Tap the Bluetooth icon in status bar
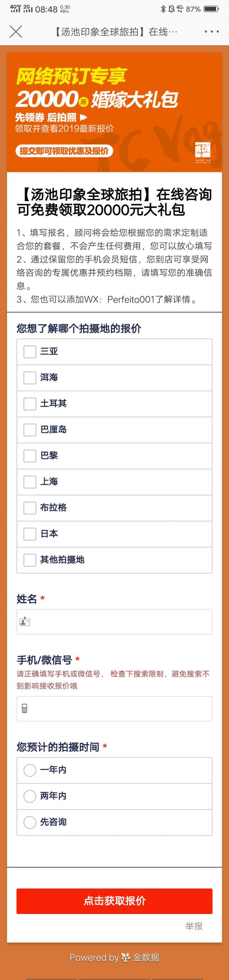 coord(163,9)
